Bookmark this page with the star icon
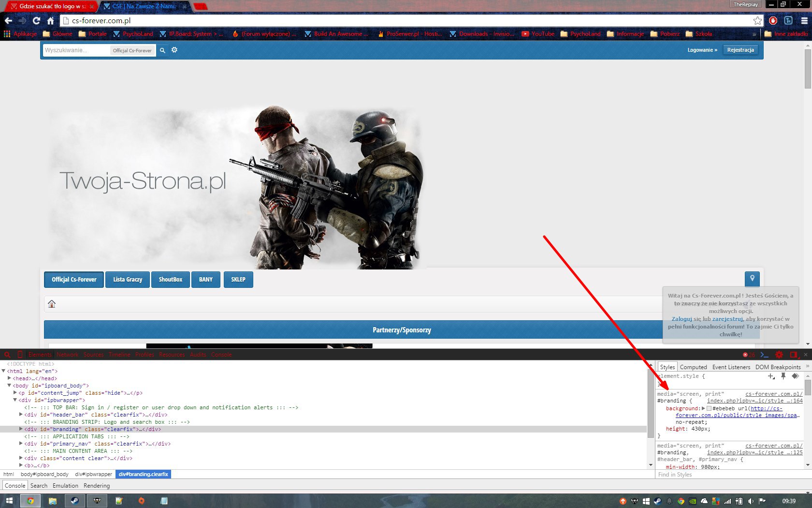The width and height of the screenshot is (812, 508). click(757, 21)
